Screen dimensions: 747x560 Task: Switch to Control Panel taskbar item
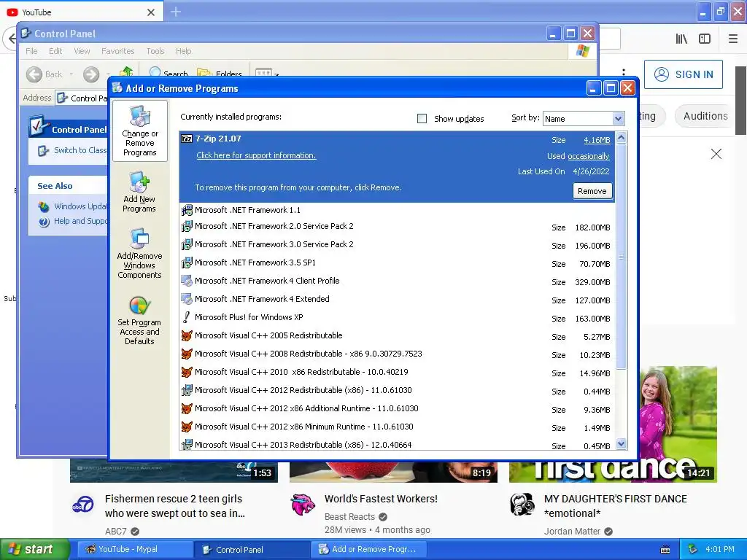click(253, 550)
